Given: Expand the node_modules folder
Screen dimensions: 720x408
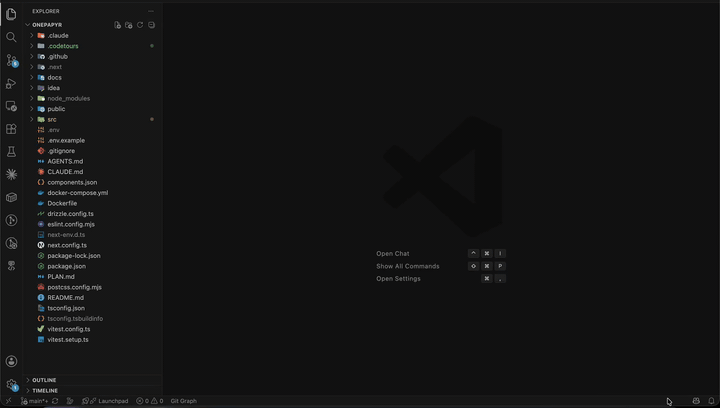Looking at the screenshot, I should point(92,98).
